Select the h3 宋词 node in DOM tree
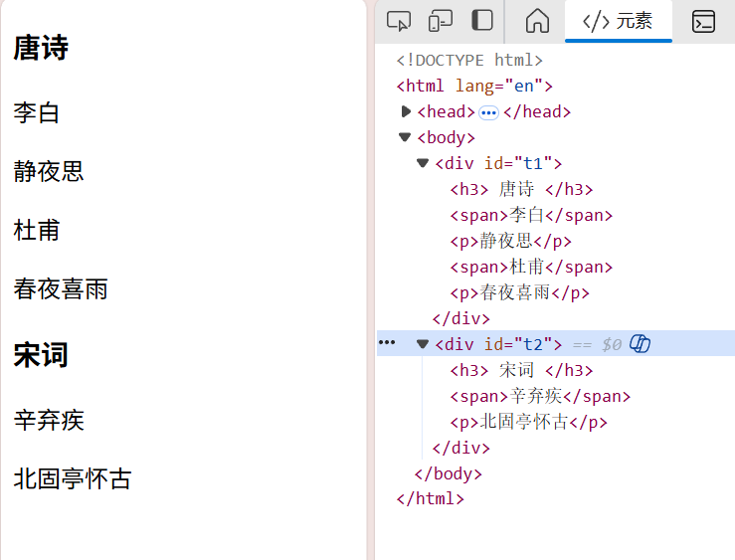The image size is (735, 560). (521, 371)
